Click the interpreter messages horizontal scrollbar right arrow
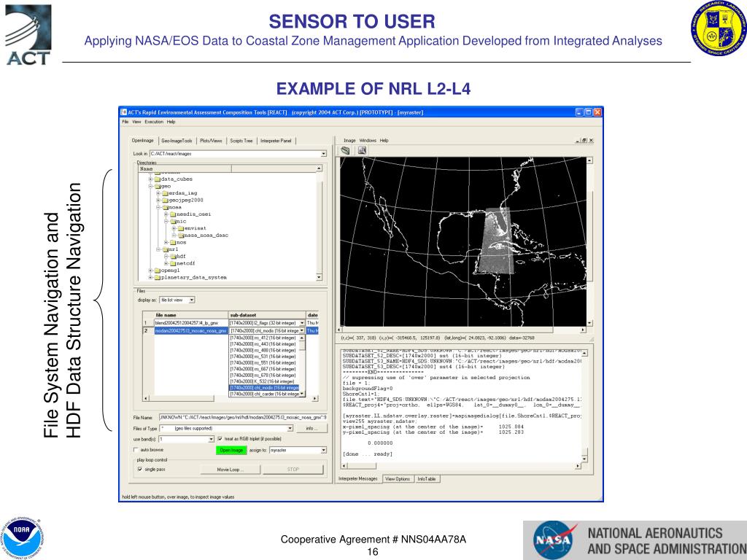Screen dimensions: 747x560 [x=578, y=466]
